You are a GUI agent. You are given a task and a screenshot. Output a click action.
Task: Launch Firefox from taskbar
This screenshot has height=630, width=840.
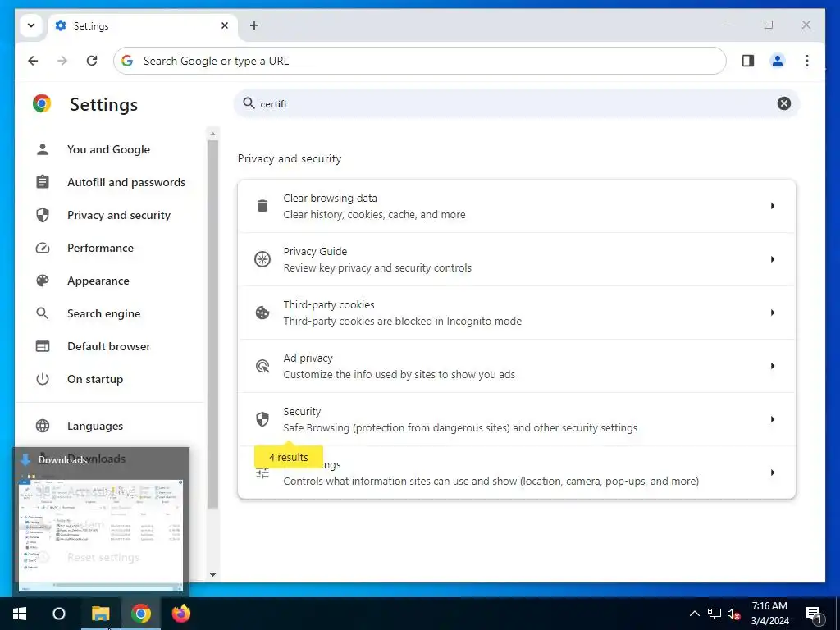181,614
